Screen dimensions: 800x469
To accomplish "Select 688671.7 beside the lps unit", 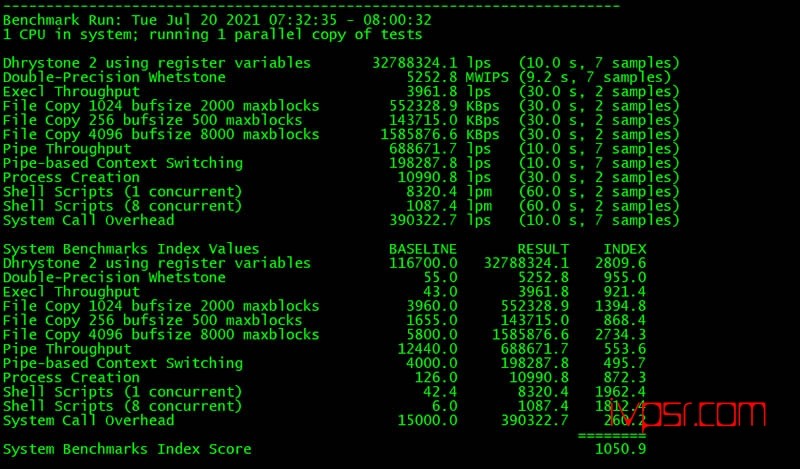I will [423, 149].
